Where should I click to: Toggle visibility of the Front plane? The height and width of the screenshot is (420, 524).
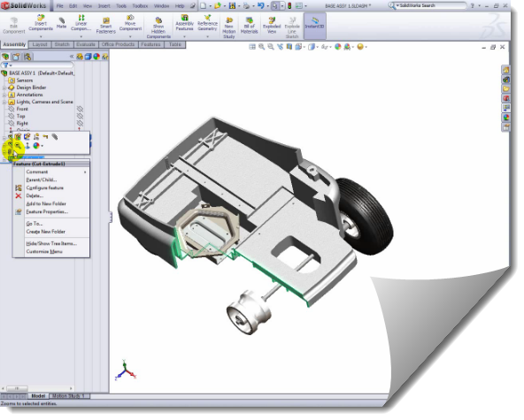(x=80, y=109)
